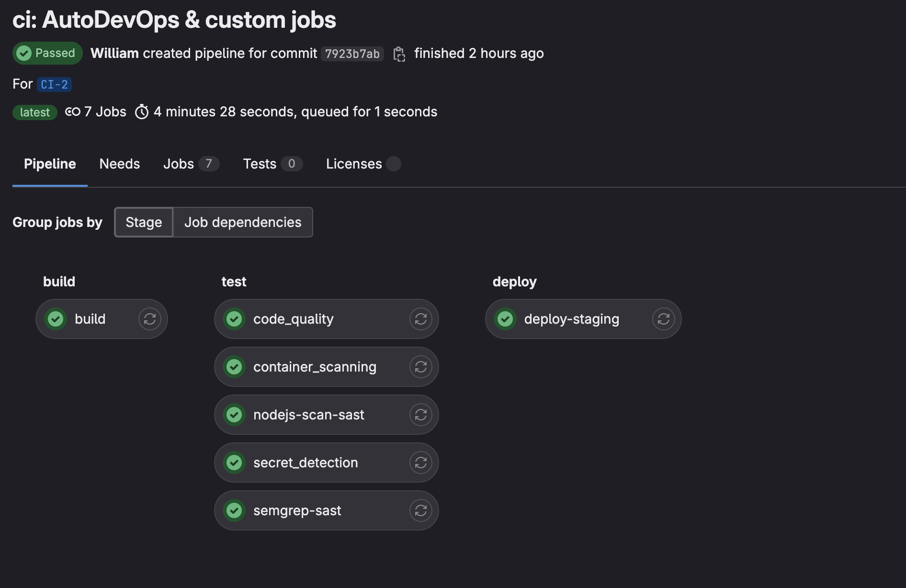Screen dimensions: 906x588
Task: Group jobs by Stage
Action: [x=144, y=222]
